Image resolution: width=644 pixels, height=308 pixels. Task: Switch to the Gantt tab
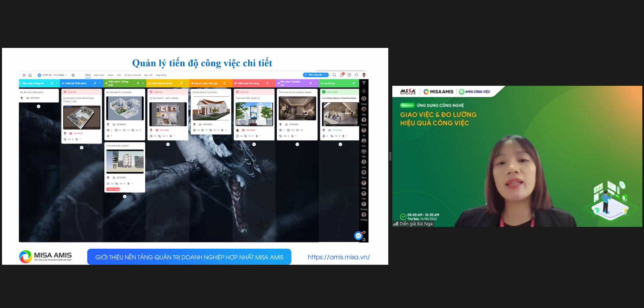click(x=110, y=75)
